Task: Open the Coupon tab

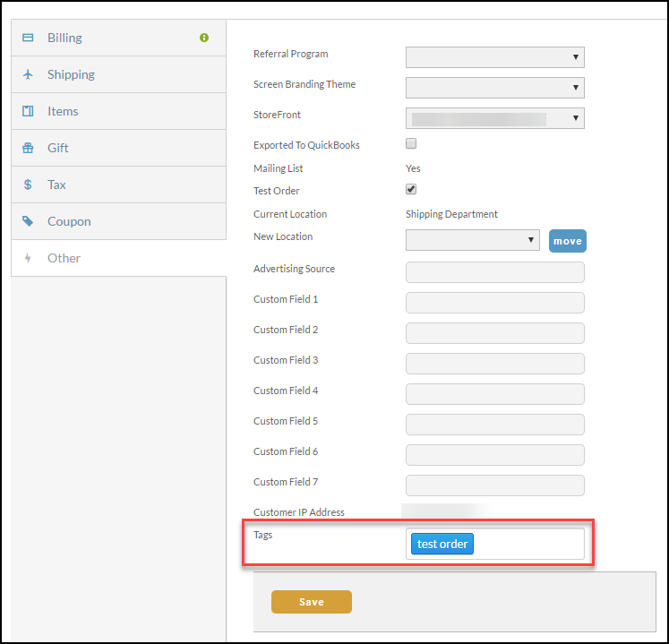Action: point(118,221)
